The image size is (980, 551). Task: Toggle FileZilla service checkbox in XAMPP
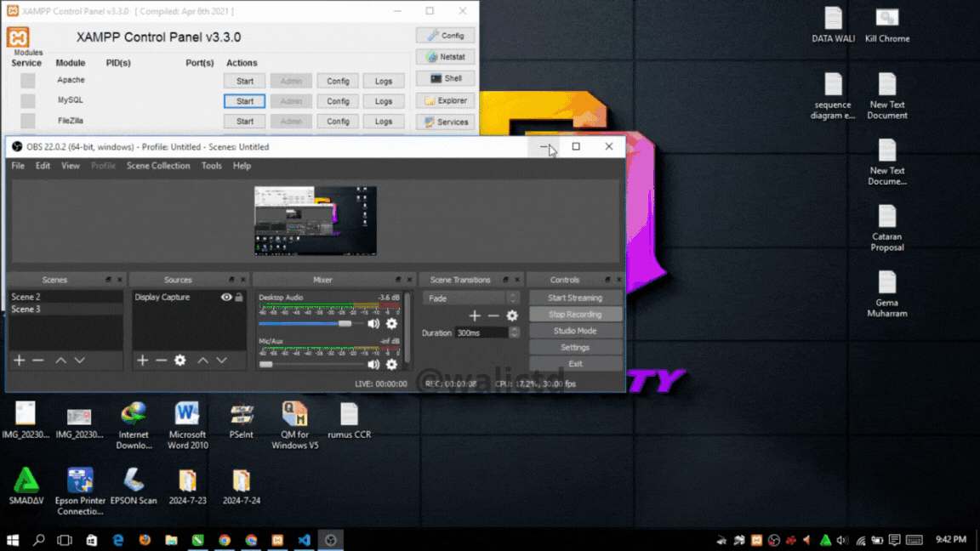tap(27, 121)
